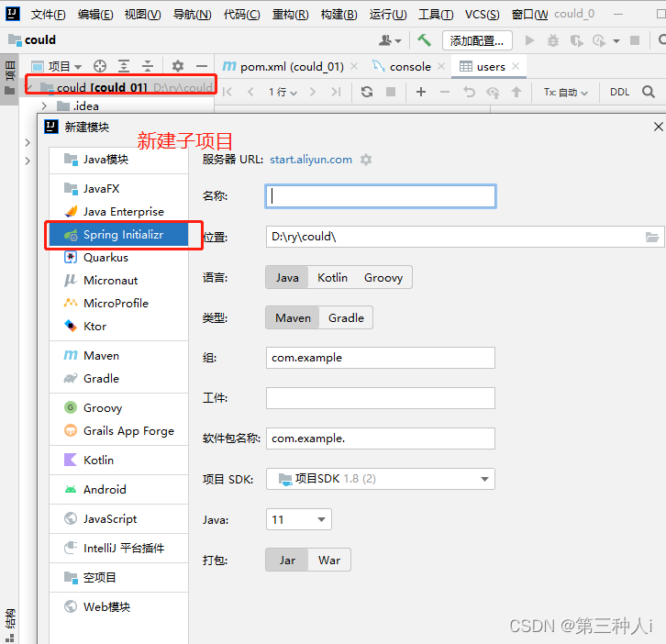Click the DDL button
Screen dimensions: 666x644
(619, 92)
